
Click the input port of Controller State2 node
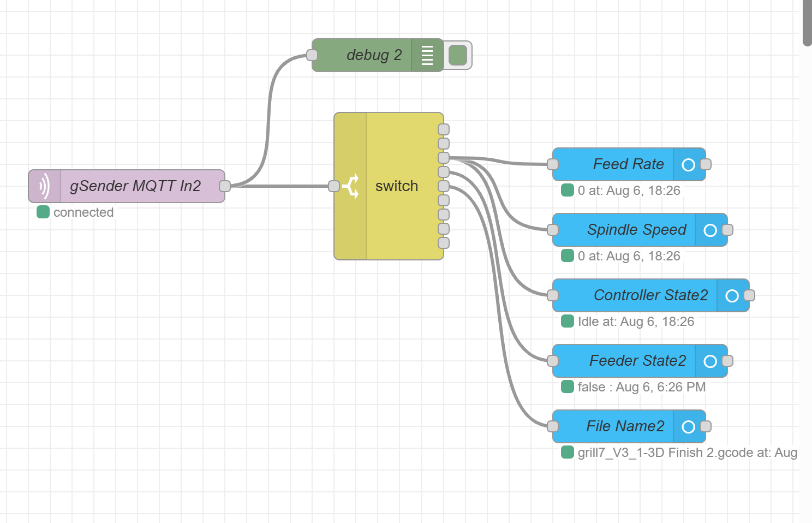[x=553, y=295]
